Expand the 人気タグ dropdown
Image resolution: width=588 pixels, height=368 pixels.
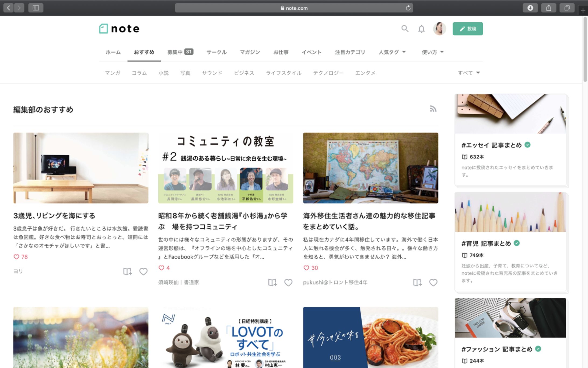[392, 52]
